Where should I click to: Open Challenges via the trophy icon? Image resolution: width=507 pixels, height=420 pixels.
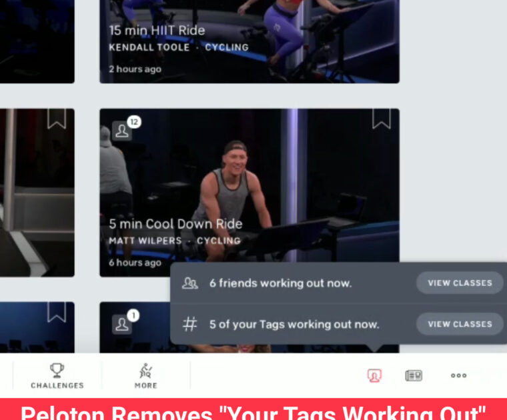coord(57,371)
